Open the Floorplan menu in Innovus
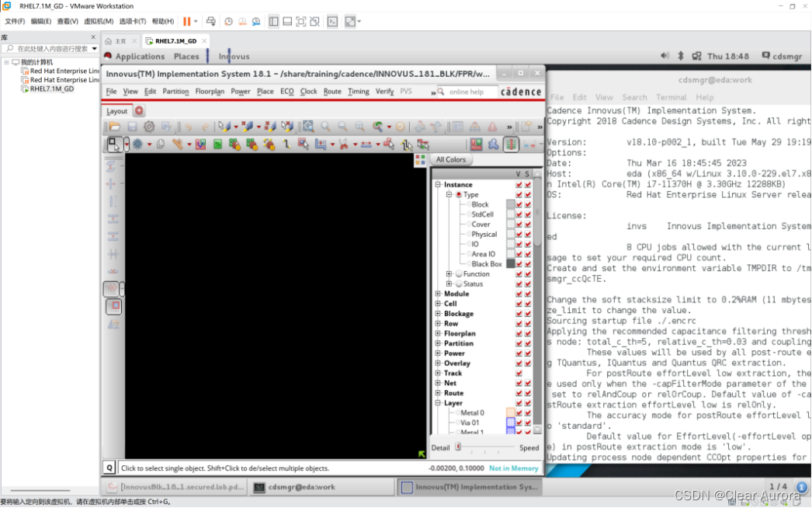Viewport: 812px width, 508px height. click(x=210, y=91)
